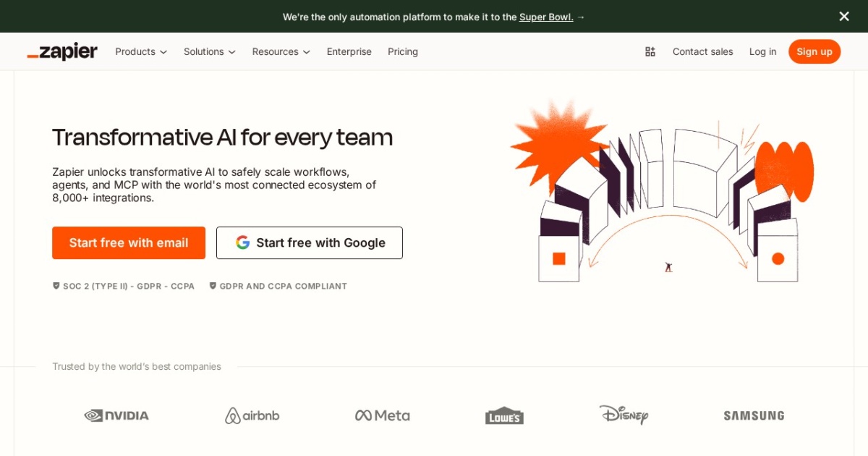Click the NVIDIA company logo
The height and width of the screenshot is (456, 868).
116,415
